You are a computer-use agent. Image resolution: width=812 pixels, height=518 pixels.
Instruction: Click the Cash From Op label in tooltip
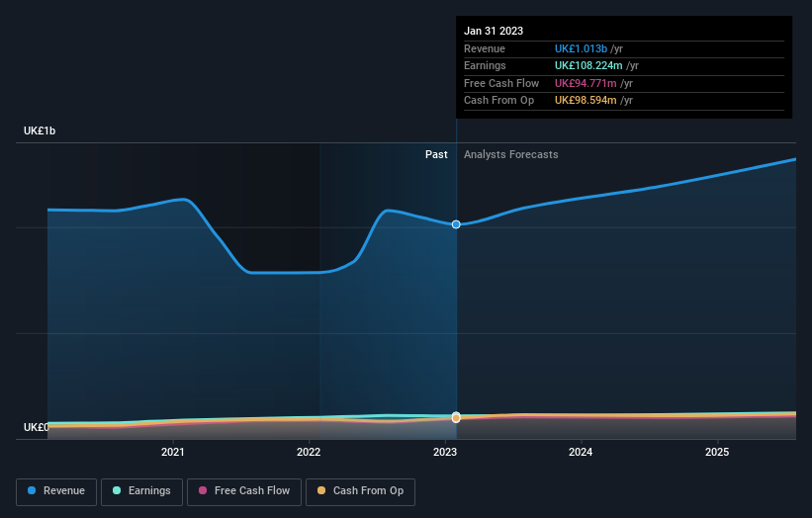(x=498, y=101)
